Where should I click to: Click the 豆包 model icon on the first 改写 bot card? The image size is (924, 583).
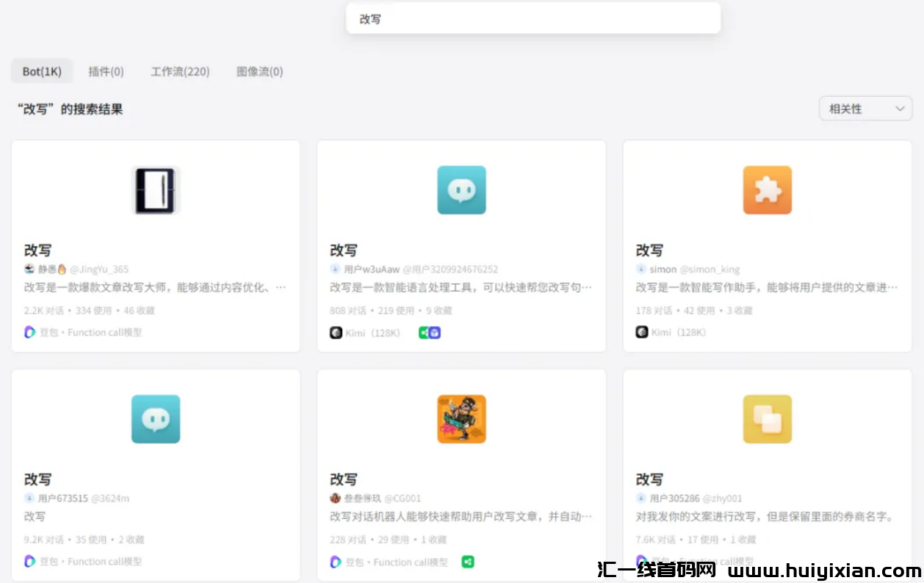(28, 333)
